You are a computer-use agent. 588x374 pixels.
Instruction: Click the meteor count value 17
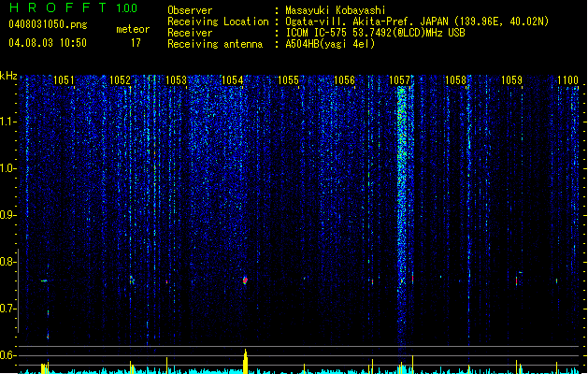pos(136,43)
